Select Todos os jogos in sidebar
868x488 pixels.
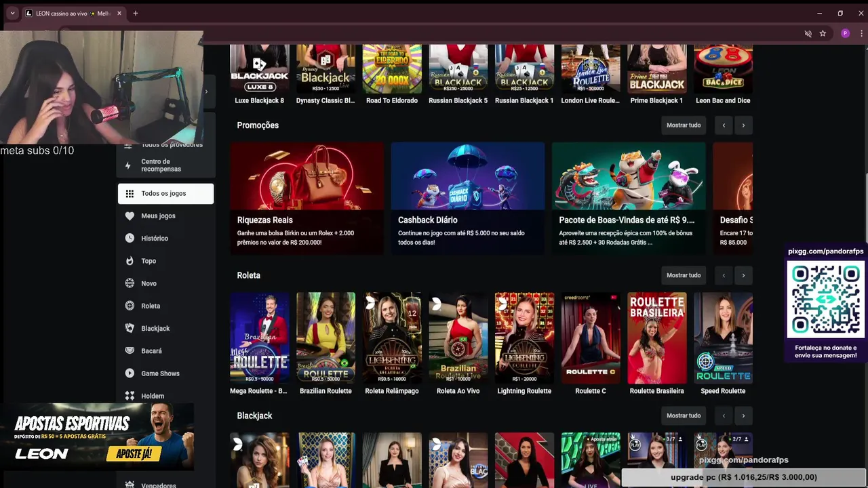tap(165, 194)
